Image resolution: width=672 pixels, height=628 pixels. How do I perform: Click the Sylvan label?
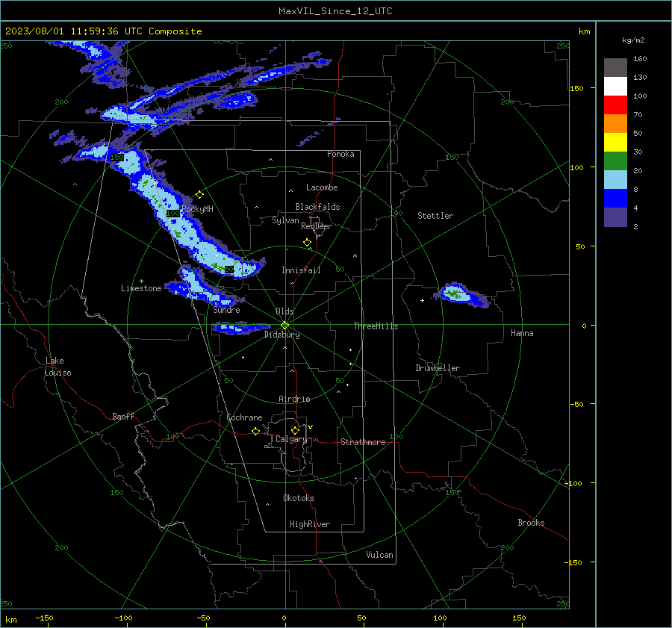[x=285, y=221]
